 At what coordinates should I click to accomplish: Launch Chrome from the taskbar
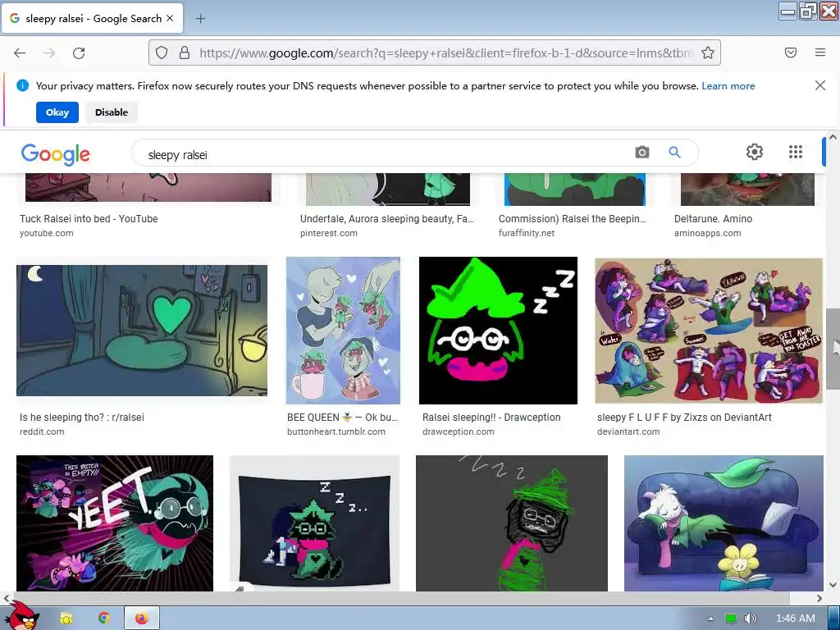(104, 619)
